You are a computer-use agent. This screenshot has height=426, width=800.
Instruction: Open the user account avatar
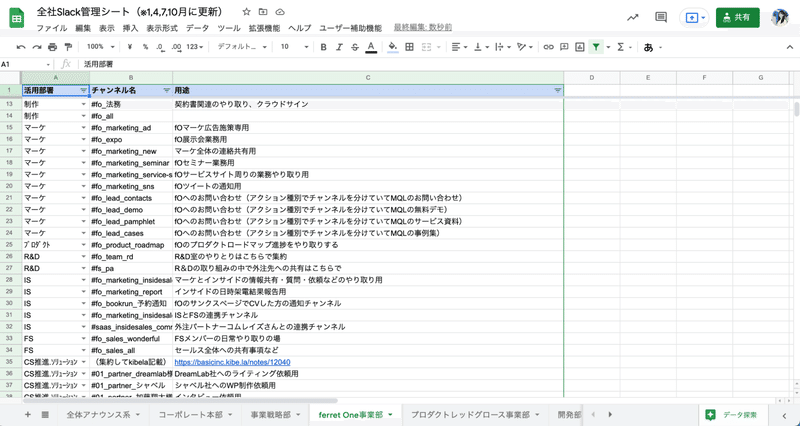[779, 17]
